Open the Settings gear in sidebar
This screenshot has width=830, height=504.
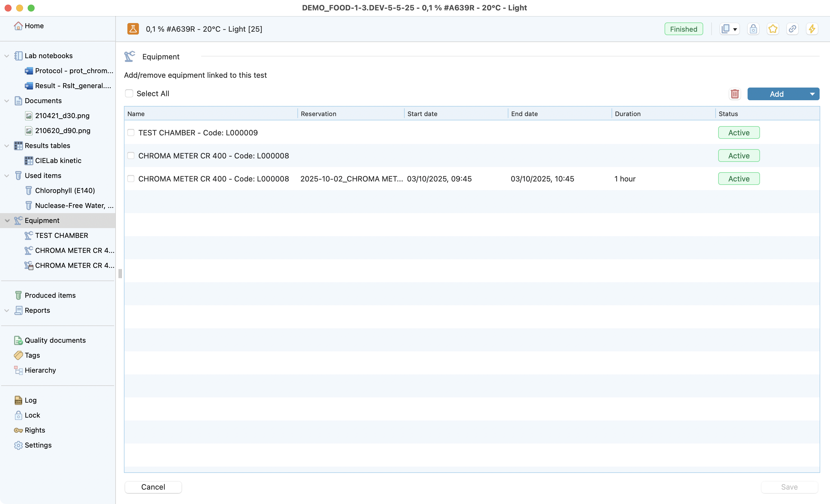click(18, 445)
